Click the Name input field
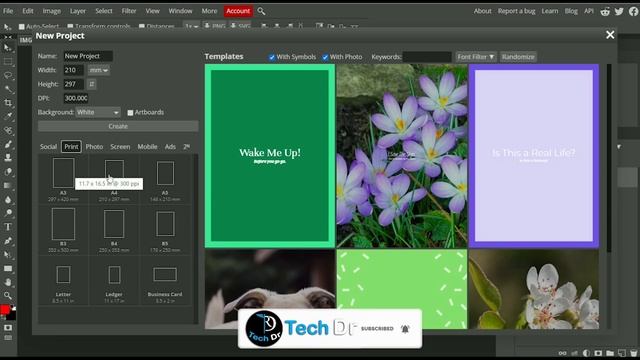Image resolution: width=640 pixels, height=360 pixels. pos(88,56)
